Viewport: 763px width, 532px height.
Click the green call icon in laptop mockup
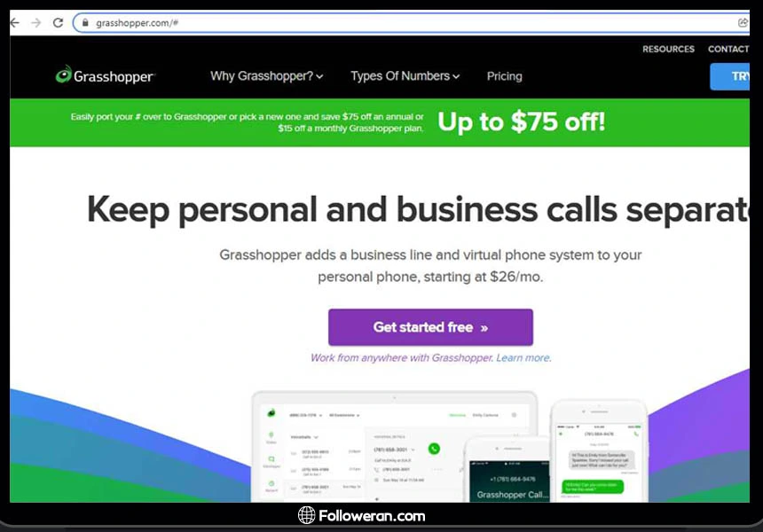pyautogui.click(x=434, y=449)
